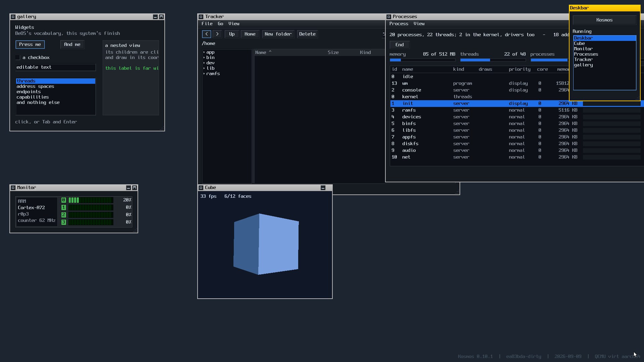Expand the app folder in Tracker
The height and width of the screenshot is (362, 644).
click(204, 52)
